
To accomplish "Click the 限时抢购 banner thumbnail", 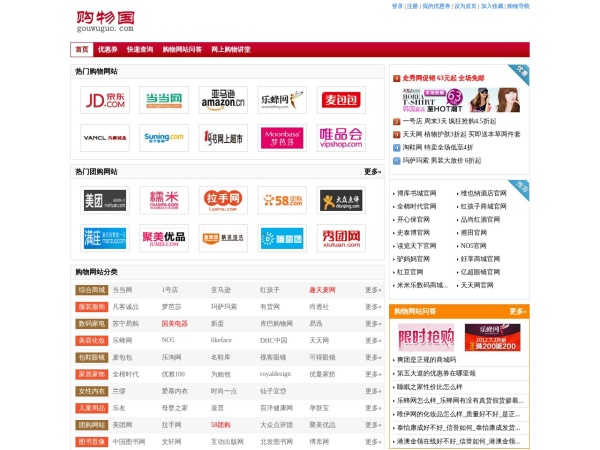I will tap(426, 338).
